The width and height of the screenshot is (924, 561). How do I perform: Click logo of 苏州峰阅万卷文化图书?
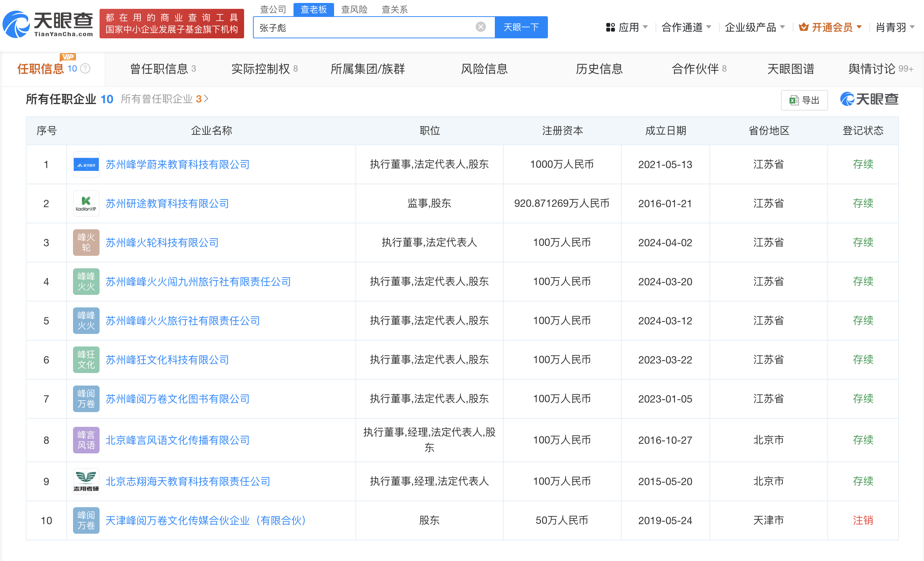[86, 398]
